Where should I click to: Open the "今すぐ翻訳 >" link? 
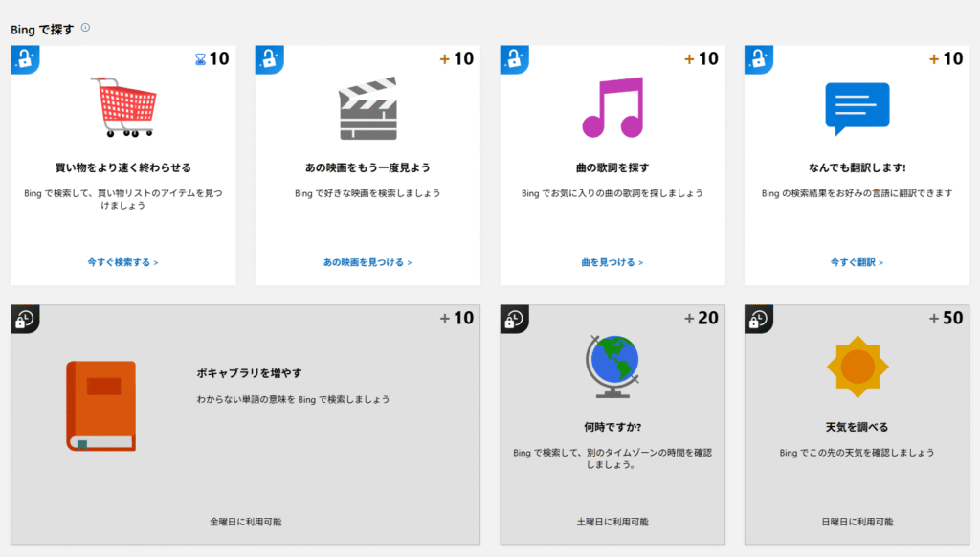(x=857, y=262)
